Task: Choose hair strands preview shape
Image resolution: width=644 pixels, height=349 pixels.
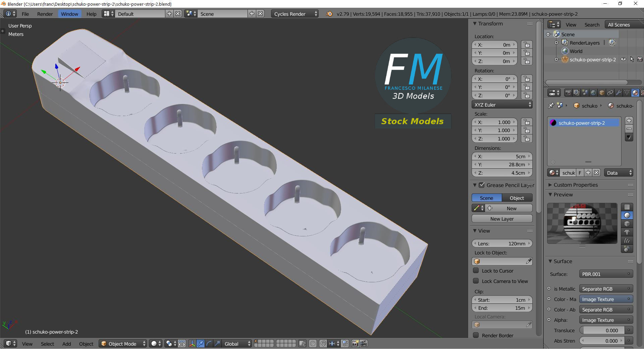Action: coord(627,240)
